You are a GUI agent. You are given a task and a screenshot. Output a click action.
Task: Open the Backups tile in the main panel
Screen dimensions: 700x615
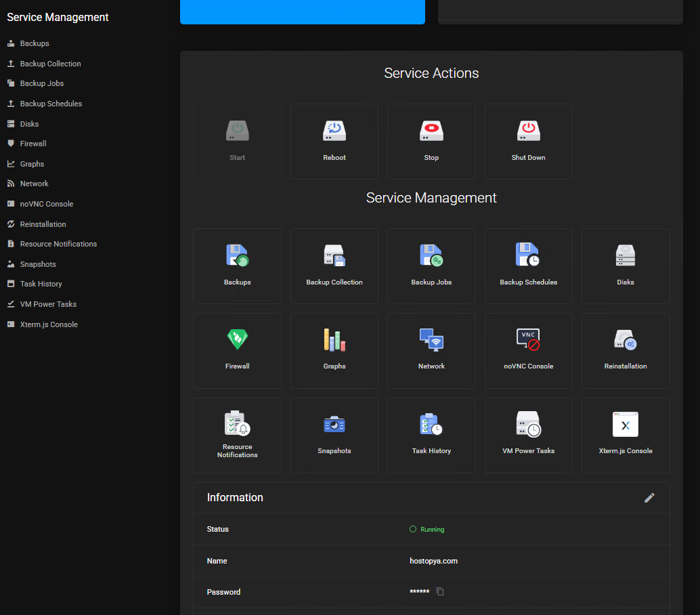[237, 266]
